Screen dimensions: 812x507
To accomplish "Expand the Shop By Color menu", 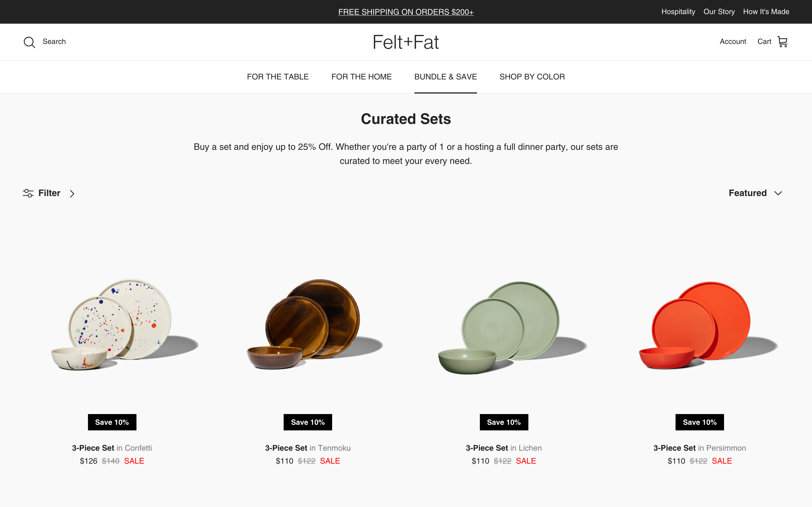I will [x=532, y=77].
